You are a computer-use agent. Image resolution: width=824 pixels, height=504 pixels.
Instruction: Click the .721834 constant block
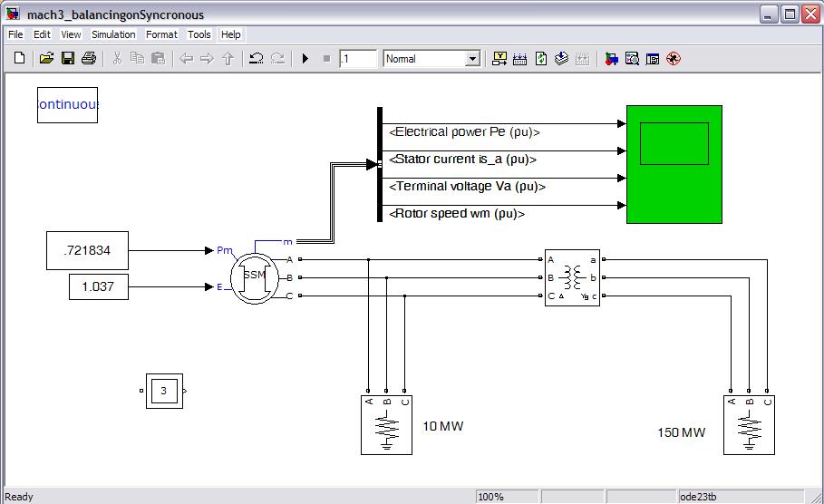(x=87, y=250)
